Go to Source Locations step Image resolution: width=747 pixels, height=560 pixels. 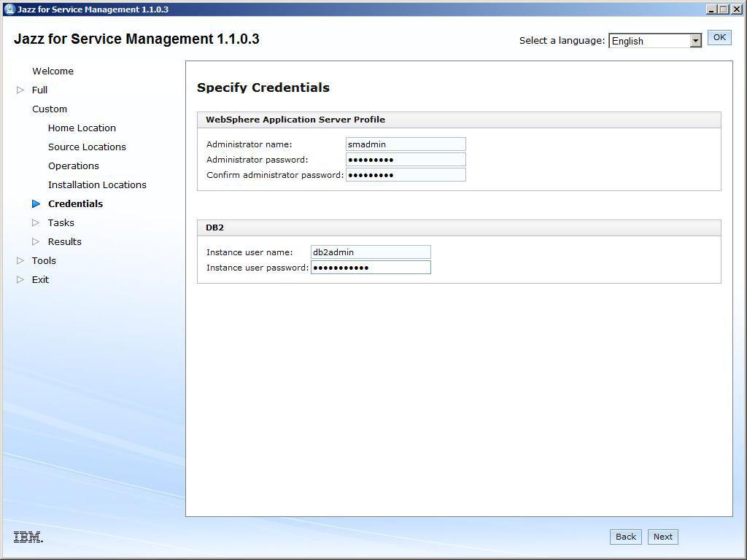(88, 147)
